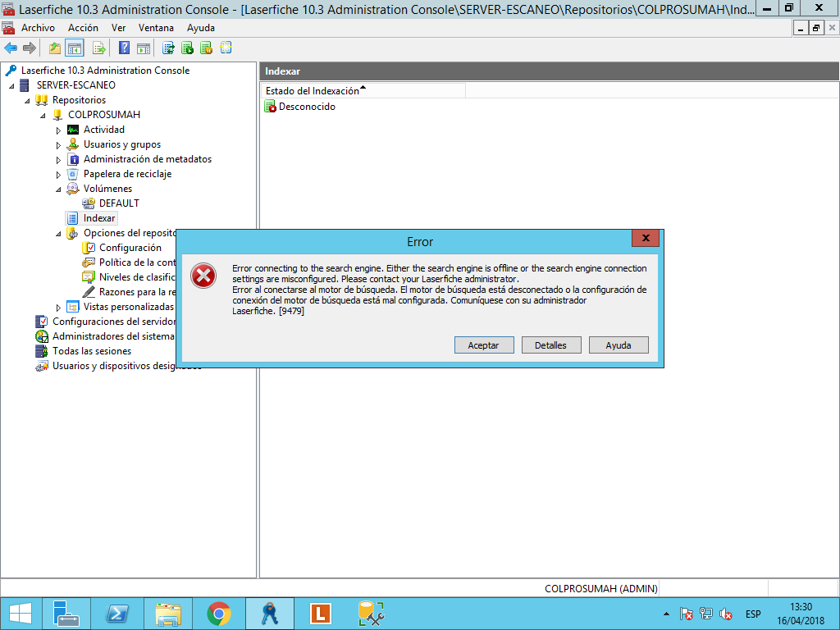This screenshot has height=630, width=840.
Task: Open PowerShell from taskbar
Action: coord(116,614)
